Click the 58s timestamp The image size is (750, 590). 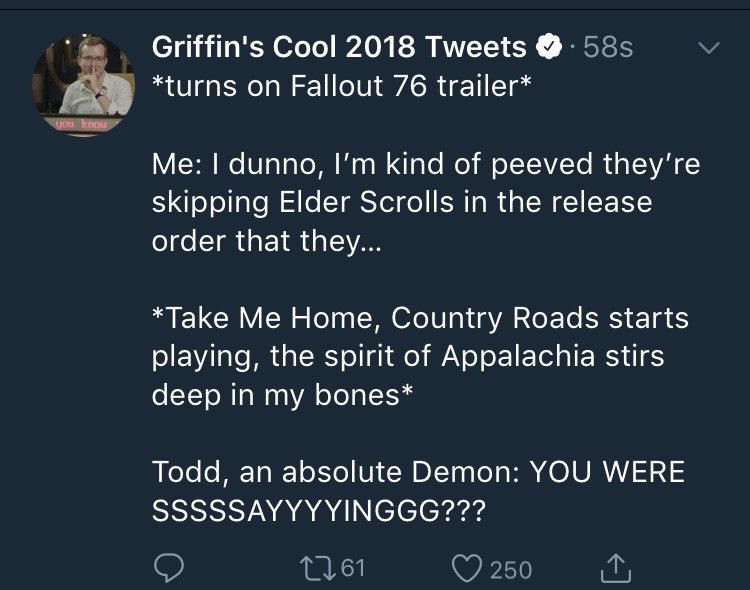(607, 47)
